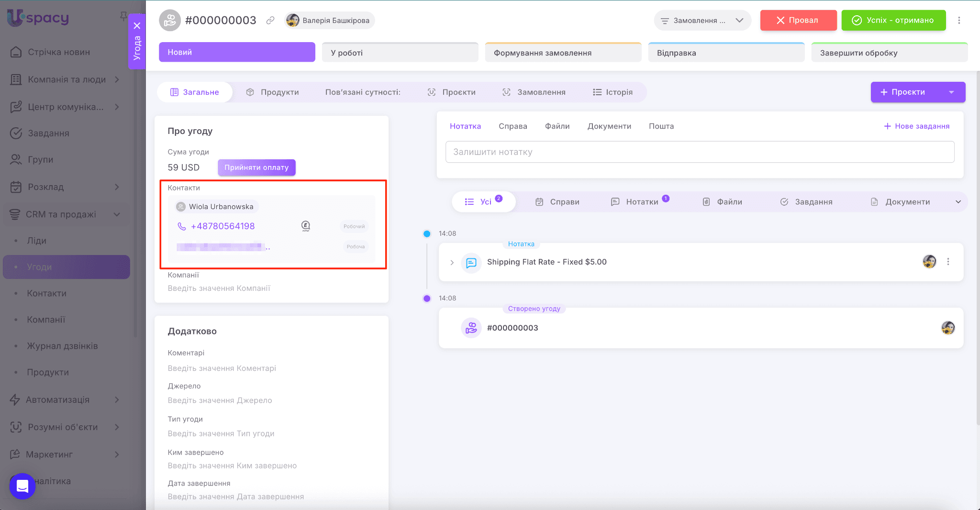Focus the Залишити нотатку field
The height and width of the screenshot is (510, 980).
tap(700, 152)
